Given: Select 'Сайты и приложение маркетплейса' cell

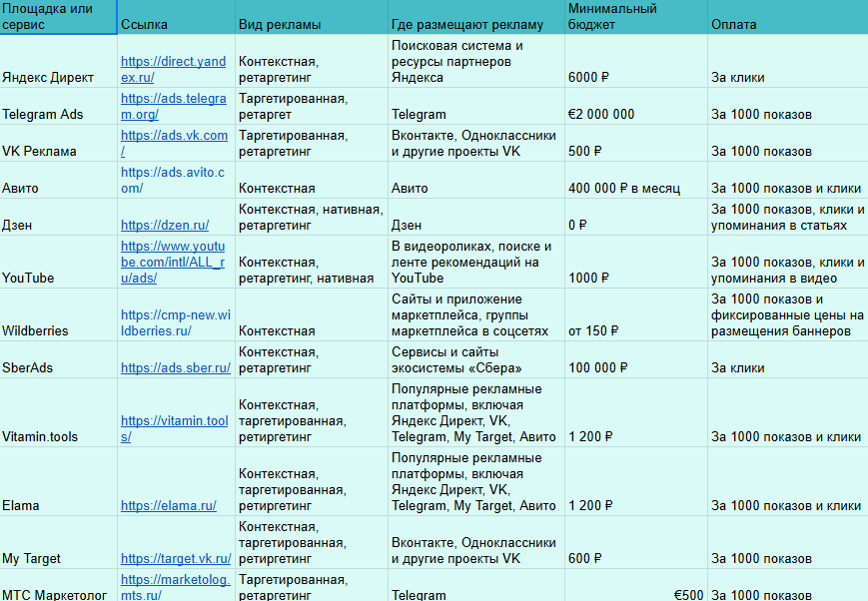Looking at the screenshot, I should coord(476,314).
